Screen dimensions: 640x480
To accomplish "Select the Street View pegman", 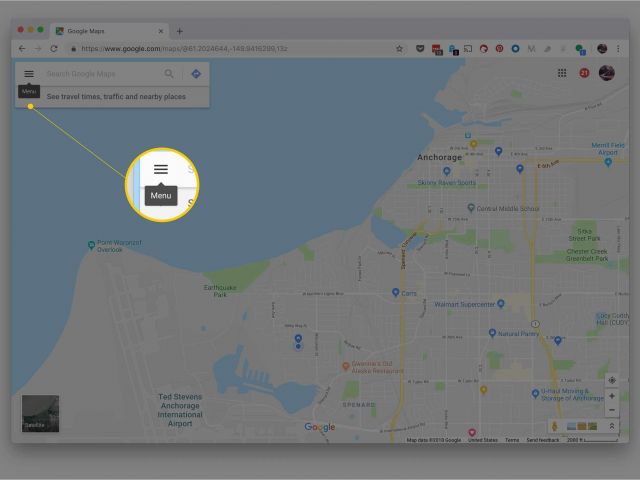I will (x=553, y=427).
